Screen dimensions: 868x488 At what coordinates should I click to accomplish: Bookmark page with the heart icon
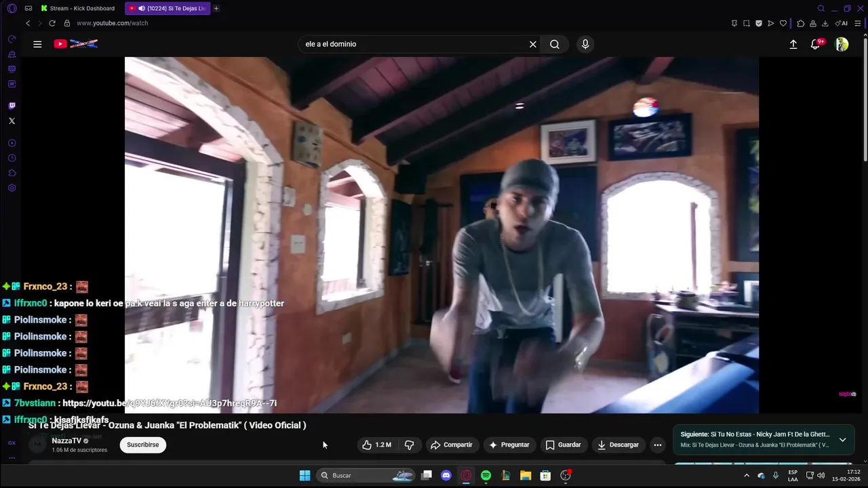pyautogui.click(x=783, y=23)
